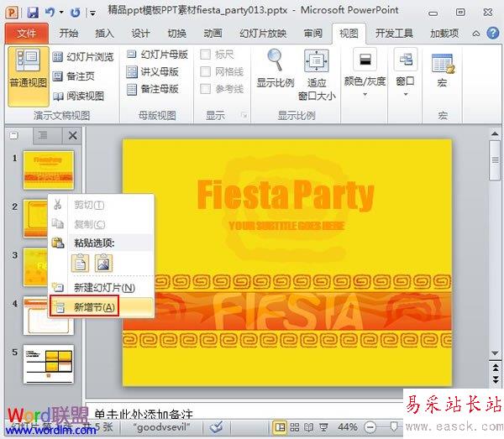This screenshot has height=439, width=504.
Task: Click the YOUR SUBTITLE GOES HERE text
Action: pos(286,226)
